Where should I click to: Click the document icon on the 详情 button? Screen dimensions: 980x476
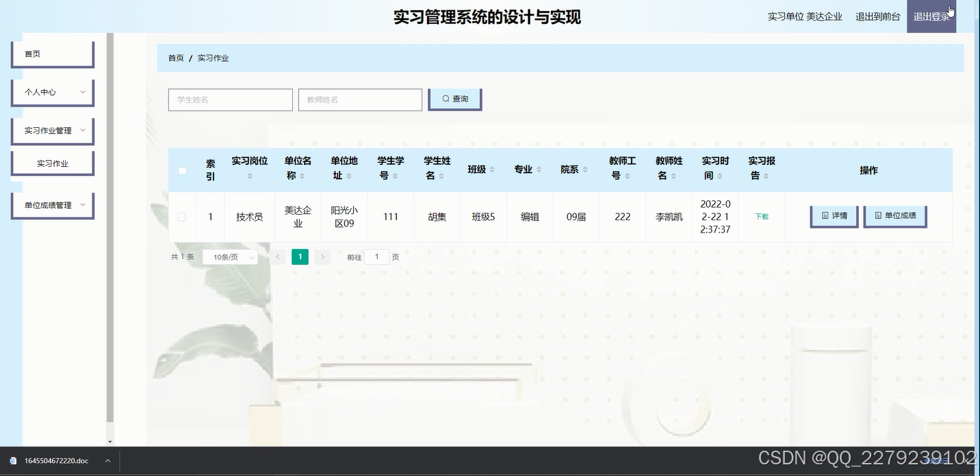(x=823, y=215)
